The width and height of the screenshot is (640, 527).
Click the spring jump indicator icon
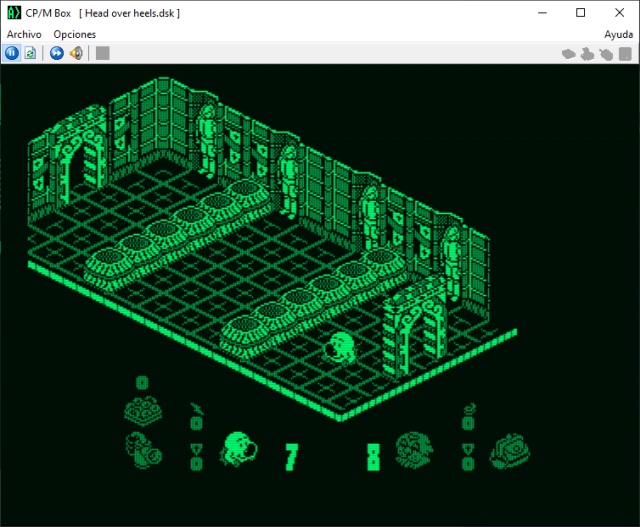469,409
